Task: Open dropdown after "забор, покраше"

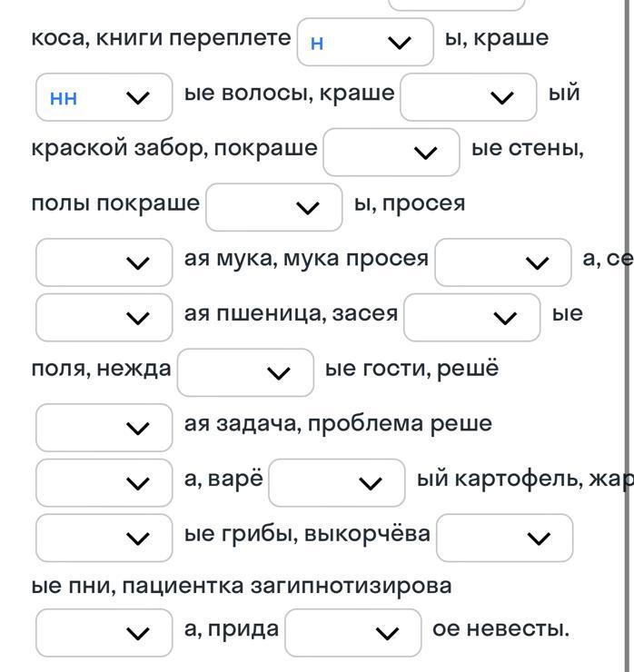Action: click(x=391, y=153)
